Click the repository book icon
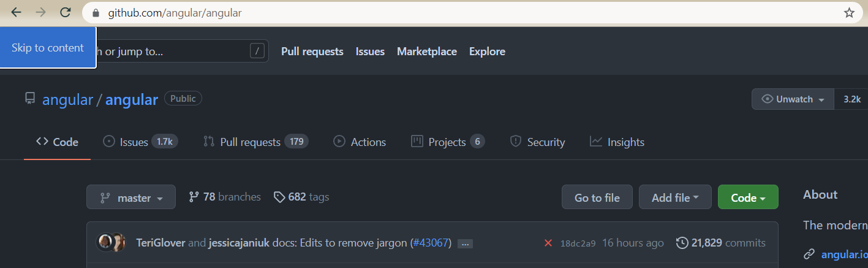 pyautogui.click(x=30, y=98)
